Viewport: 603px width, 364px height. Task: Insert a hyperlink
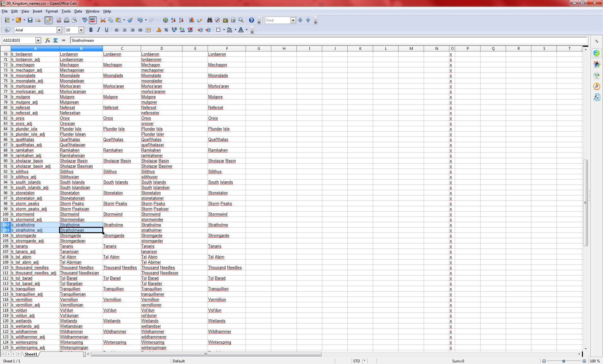(x=166, y=20)
